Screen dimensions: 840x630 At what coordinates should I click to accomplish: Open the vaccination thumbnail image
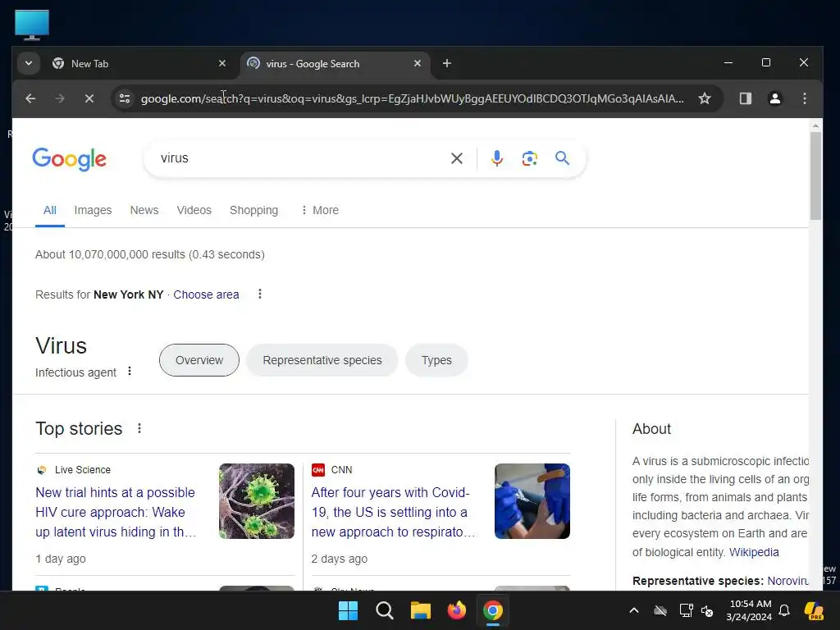click(x=532, y=501)
